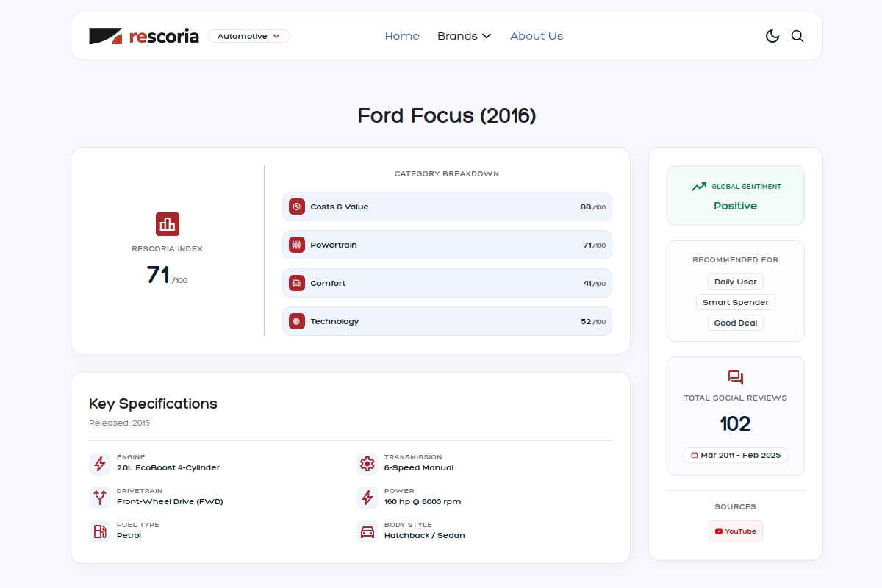Viewport: 882px width, 588px height.
Task: Click the Comfort seat icon
Action: click(297, 283)
